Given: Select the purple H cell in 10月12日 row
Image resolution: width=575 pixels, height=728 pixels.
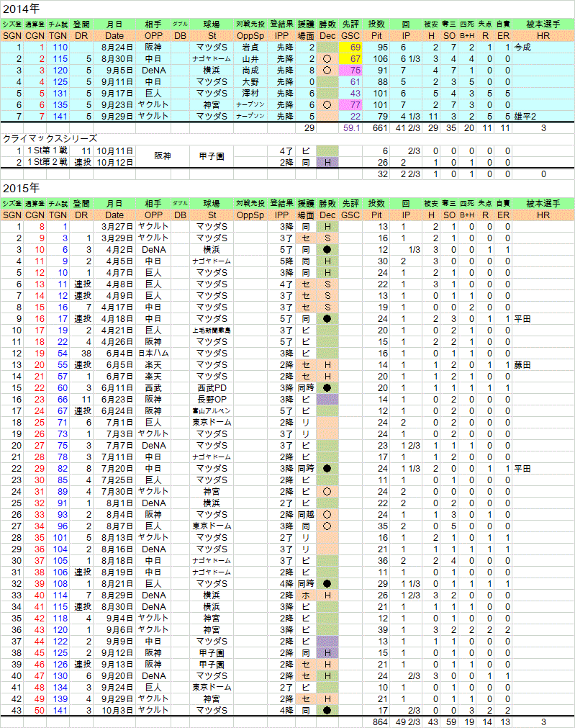Looking at the screenshot, I should tap(327, 163).
